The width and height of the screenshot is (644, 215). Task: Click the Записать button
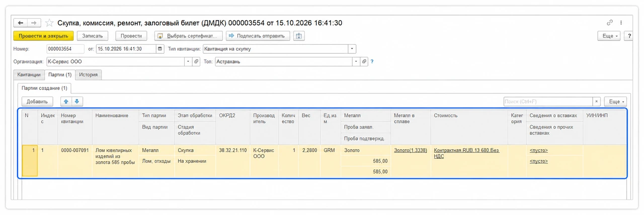click(x=93, y=36)
